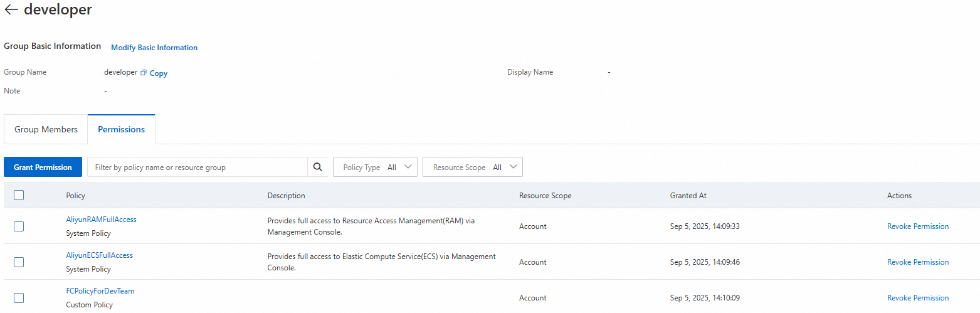Click the copy icon beside group name
980x313 pixels.
coord(144,73)
